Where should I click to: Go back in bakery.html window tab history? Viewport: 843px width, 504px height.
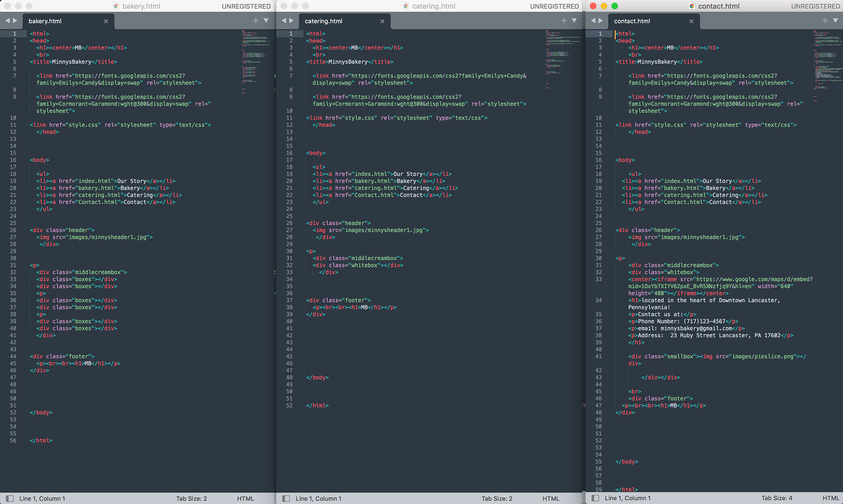tap(7, 21)
